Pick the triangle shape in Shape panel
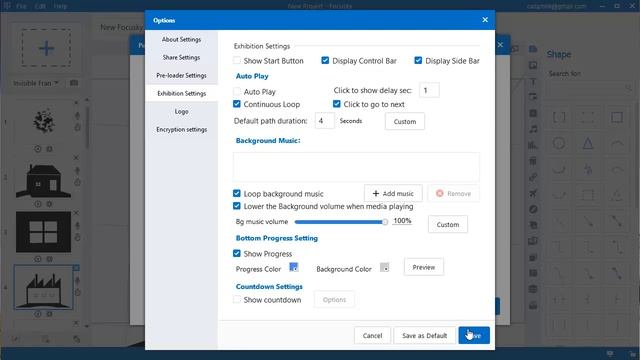Image resolution: width=640 pixels, height=360 pixels. pyautogui.click(x=588, y=143)
